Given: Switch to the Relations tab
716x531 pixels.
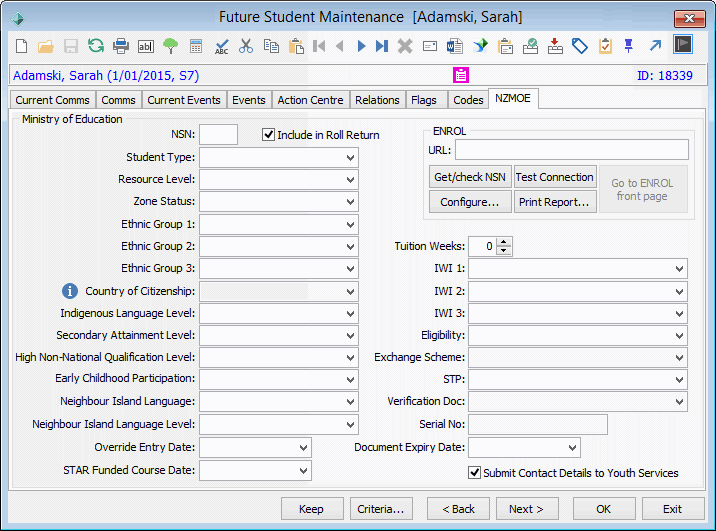Looking at the screenshot, I should coord(377,100).
